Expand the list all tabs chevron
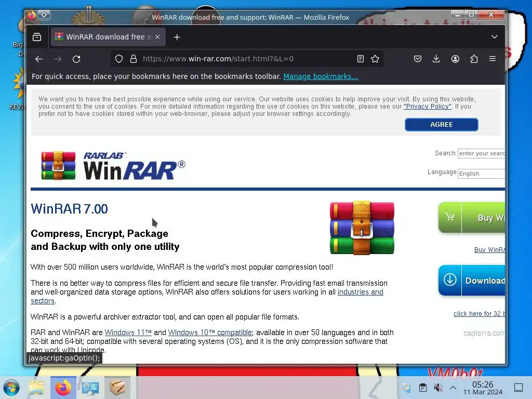The height and width of the screenshot is (399, 532). [x=495, y=37]
